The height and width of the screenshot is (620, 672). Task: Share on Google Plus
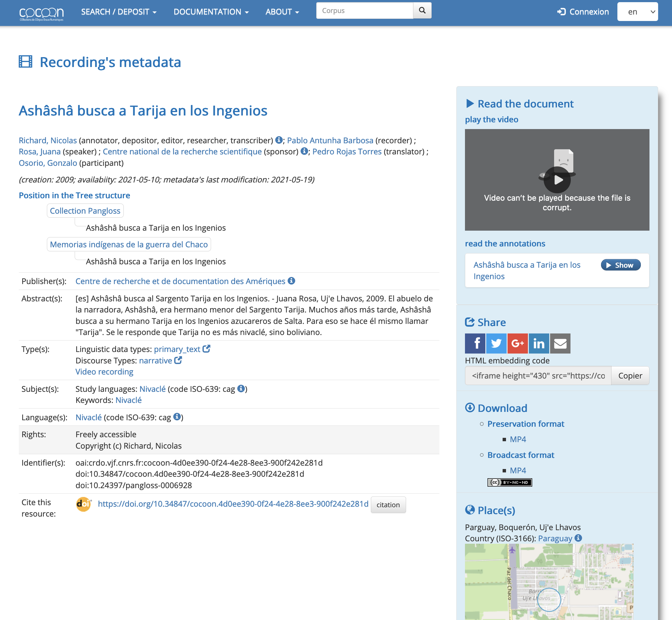518,343
